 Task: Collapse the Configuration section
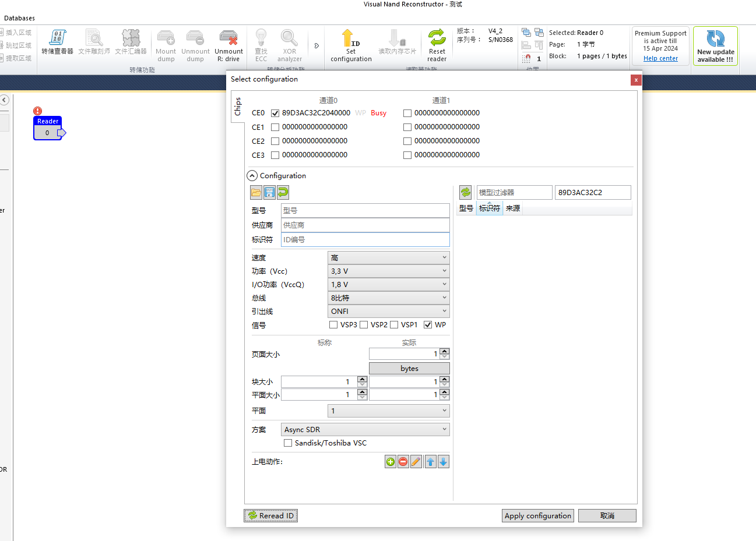252,175
